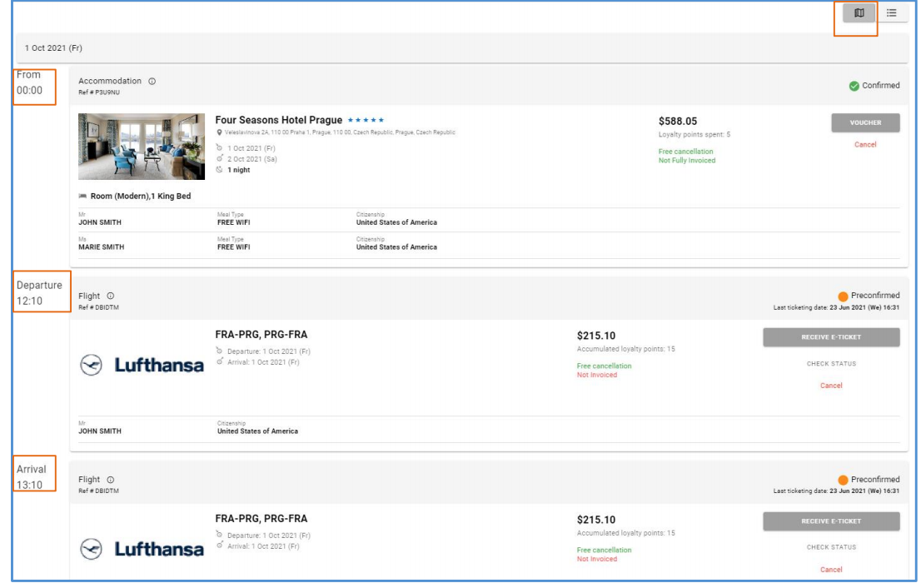Open the Four Seasons Hotel room photo

tap(142, 147)
